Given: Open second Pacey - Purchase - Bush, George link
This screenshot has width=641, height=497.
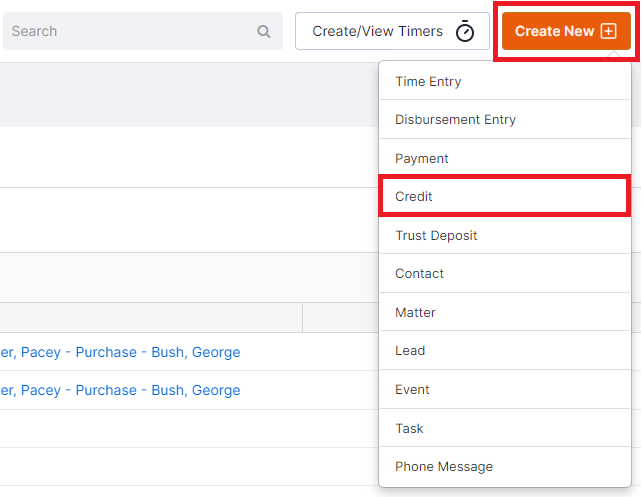Looking at the screenshot, I should tap(120, 390).
